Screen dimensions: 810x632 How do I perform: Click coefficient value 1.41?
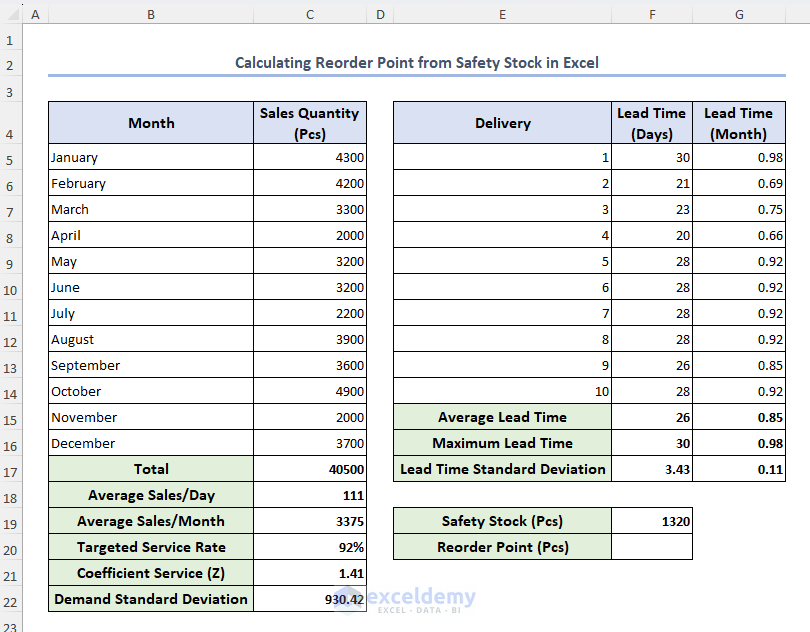click(310, 573)
